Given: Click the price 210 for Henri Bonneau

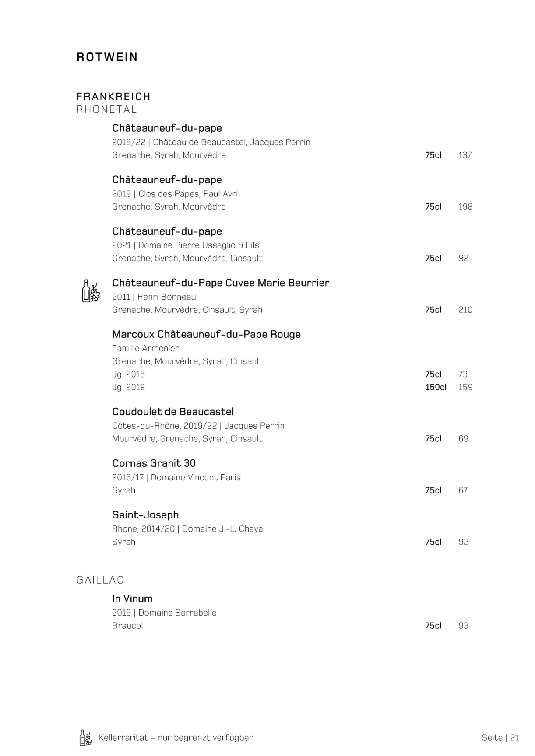Looking at the screenshot, I should pos(465,310).
